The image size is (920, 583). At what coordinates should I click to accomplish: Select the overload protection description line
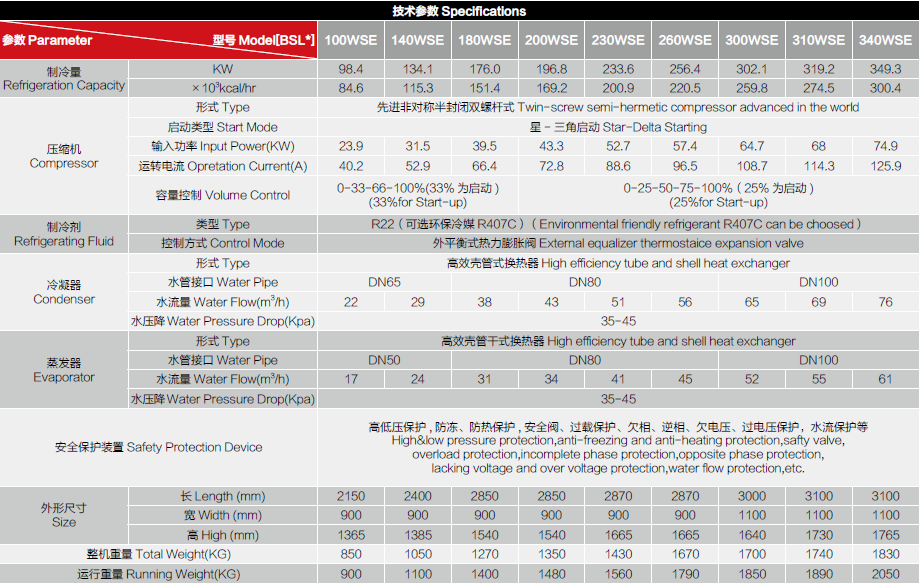(618, 455)
